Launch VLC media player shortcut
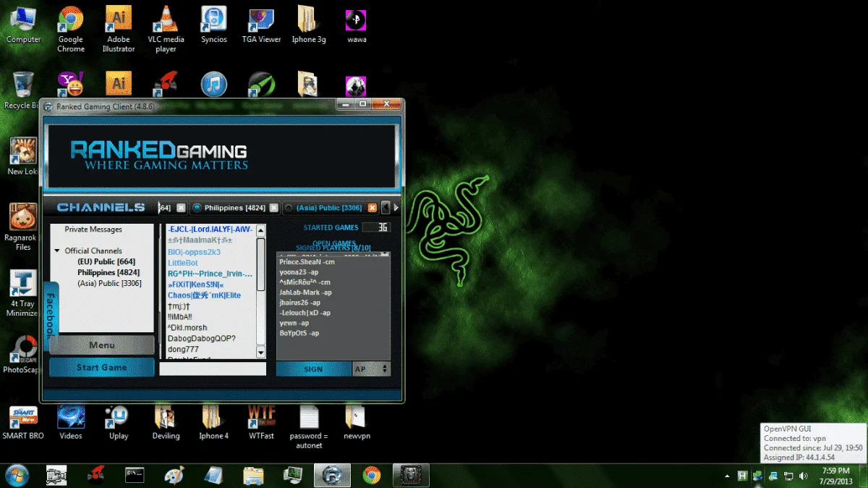Image resolution: width=868 pixels, height=488 pixels. pyautogui.click(x=166, y=29)
